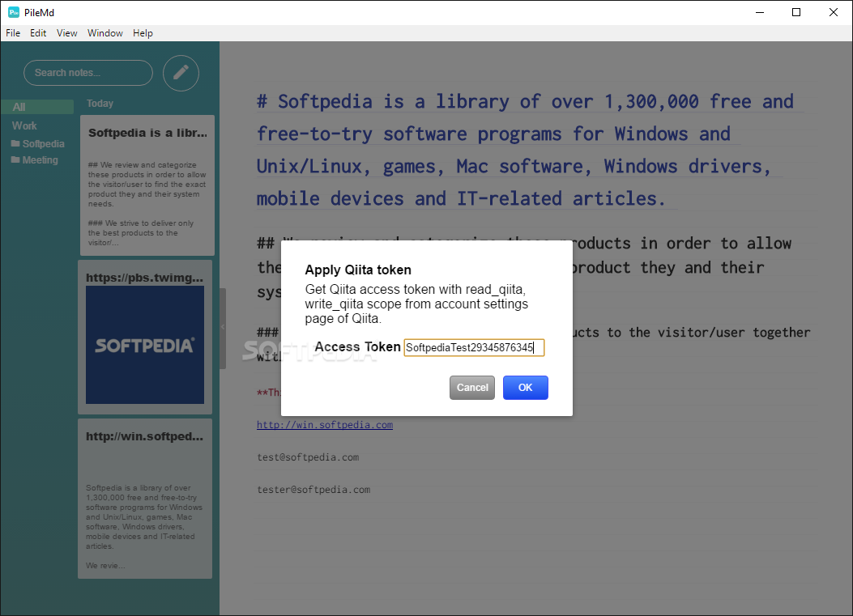
Task: Click the 'https://pbs.twimg...' note title
Action: coord(145,278)
